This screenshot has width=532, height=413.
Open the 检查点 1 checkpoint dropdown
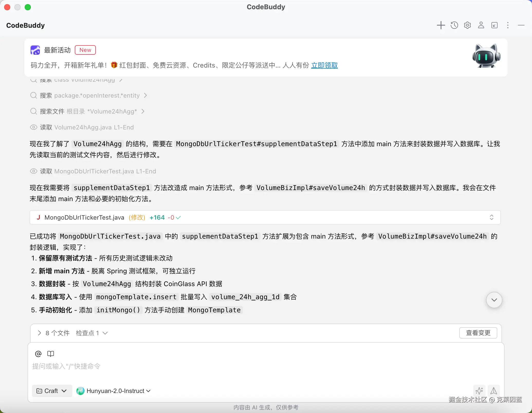(x=92, y=333)
